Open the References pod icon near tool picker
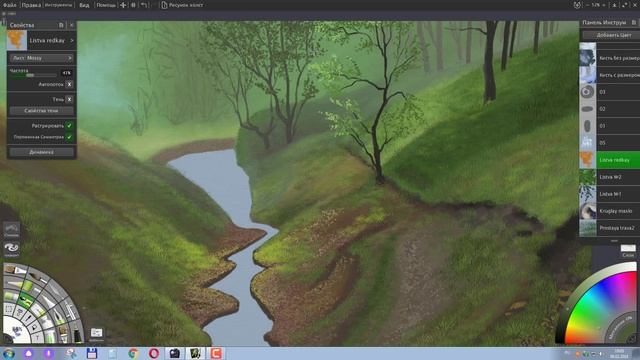640x360 pixels. pos(96,334)
